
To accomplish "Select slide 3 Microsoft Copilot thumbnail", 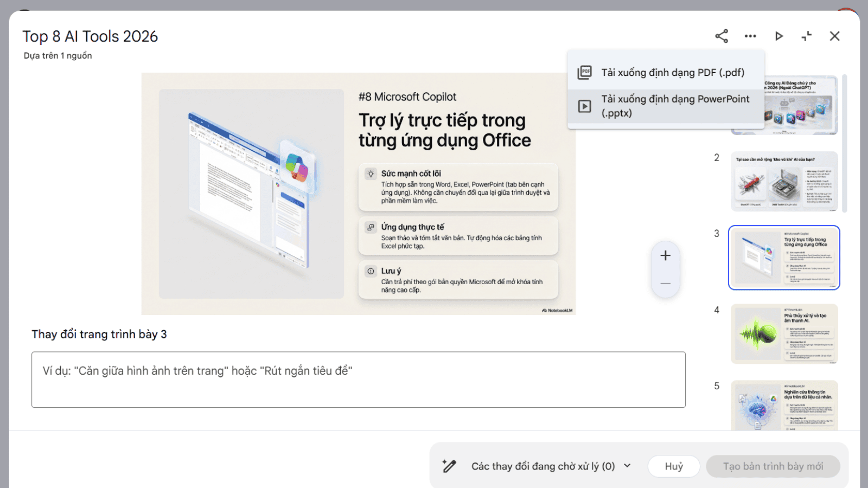I will (784, 258).
